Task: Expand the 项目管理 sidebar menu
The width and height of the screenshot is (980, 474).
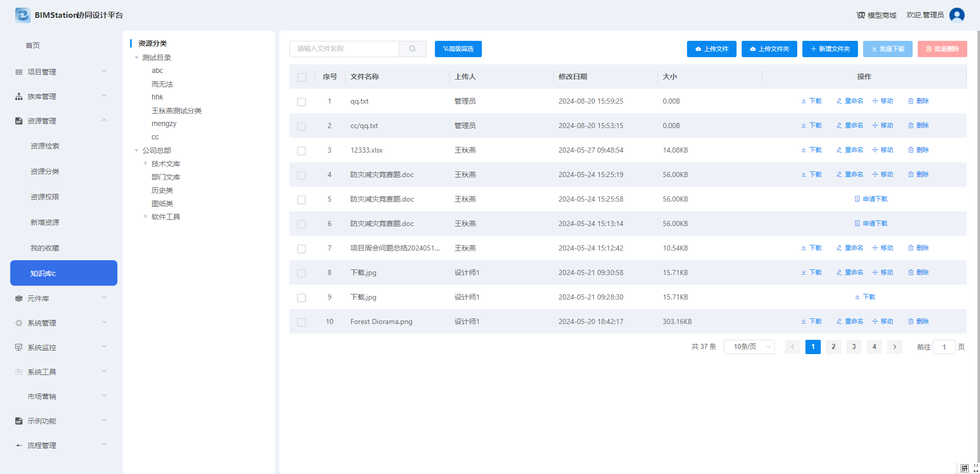Action: [x=61, y=72]
